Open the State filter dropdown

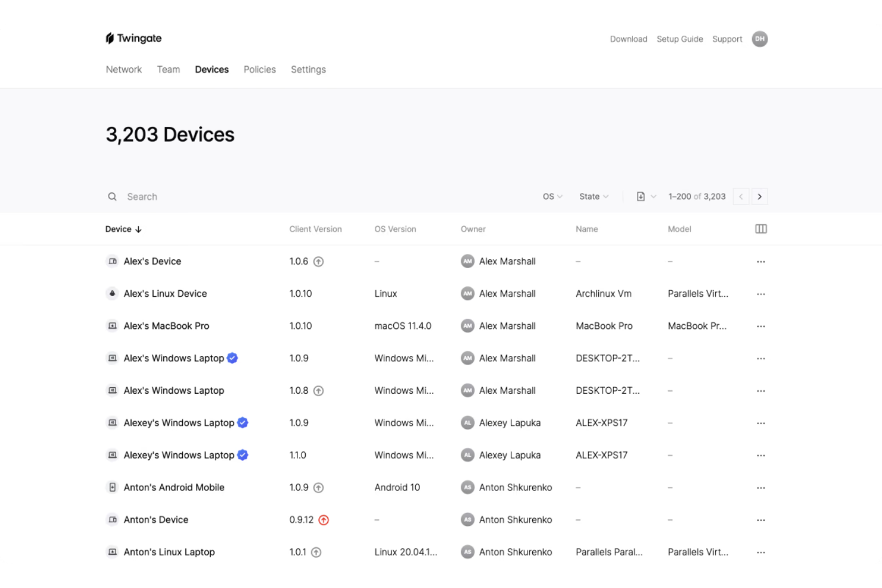click(592, 196)
